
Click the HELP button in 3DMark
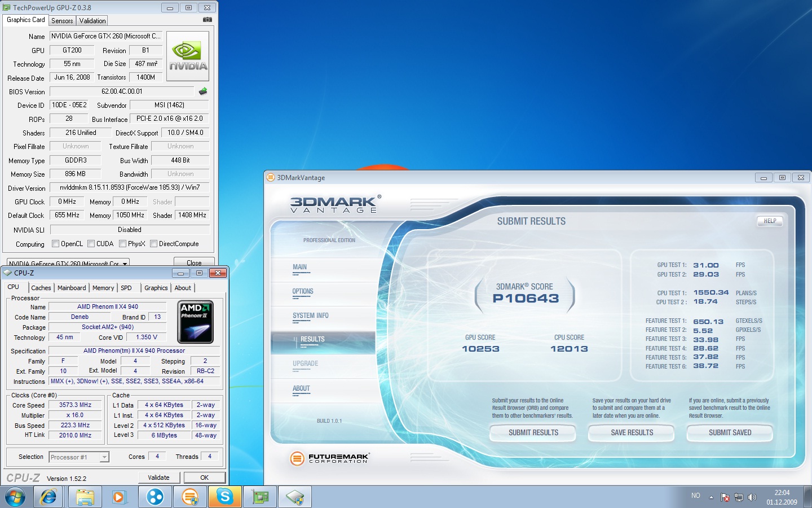(x=770, y=221)
